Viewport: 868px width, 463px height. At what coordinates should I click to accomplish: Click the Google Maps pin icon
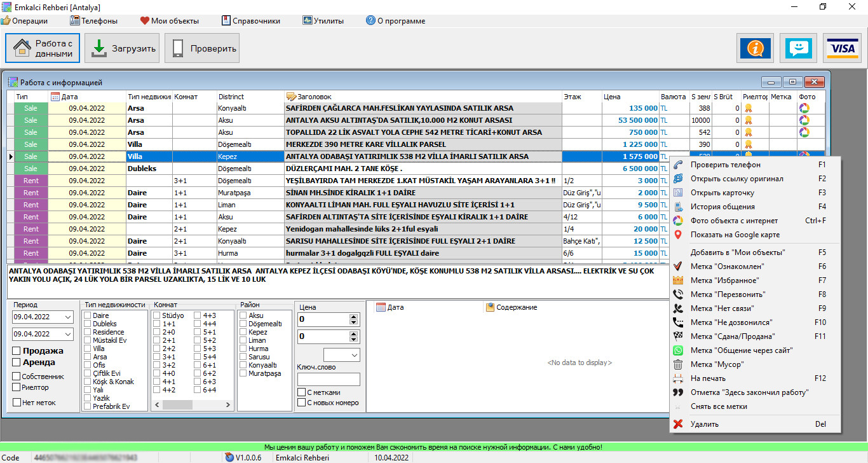point(678,235)
